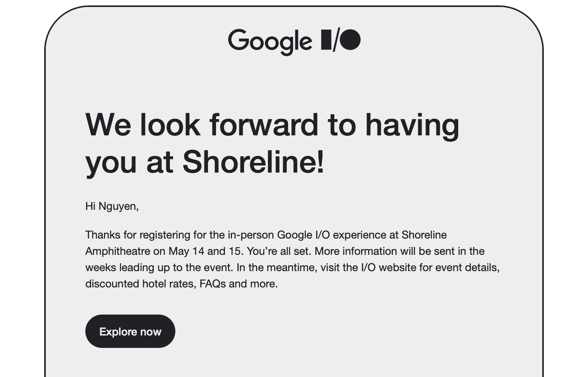Open the "I/O website" text in the paragraph

(390, 268)
